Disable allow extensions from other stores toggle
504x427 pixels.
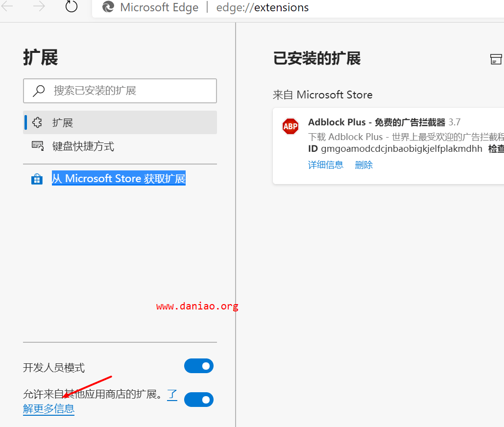pos(199,400)
